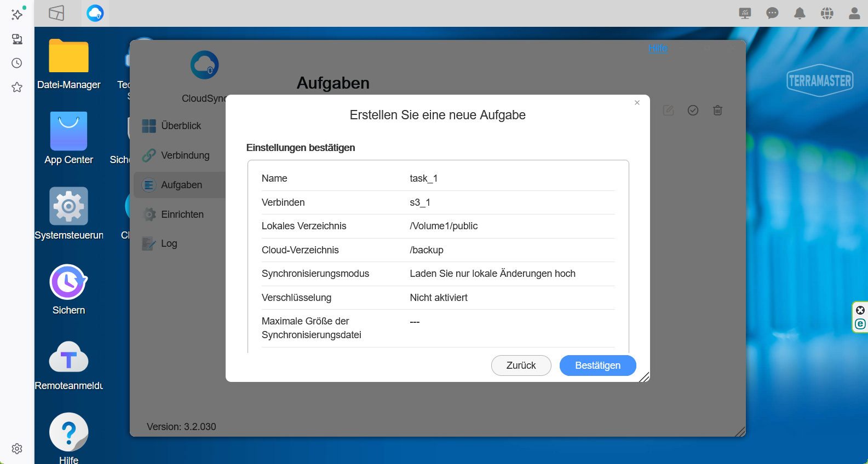Open the language globe icon
The image size is (868, 464).
coord(827,13)
